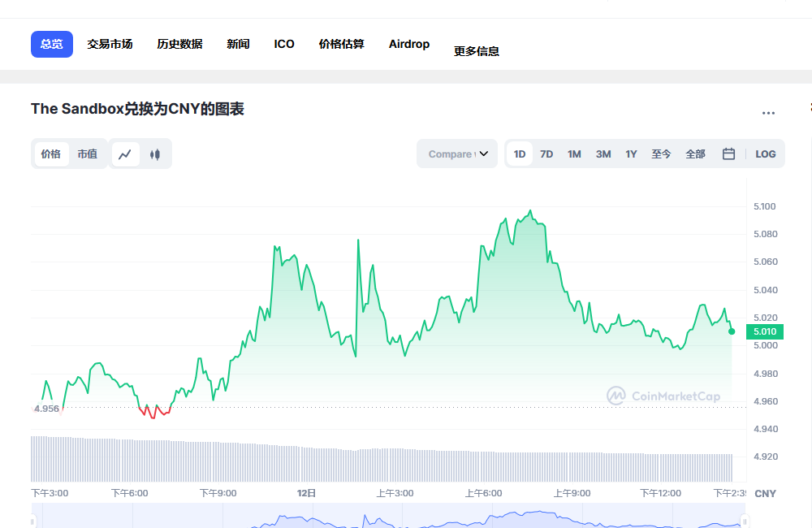
Task: Click the 5.100 price axis label
Action: pyautogui.click(x=765, y=206)
